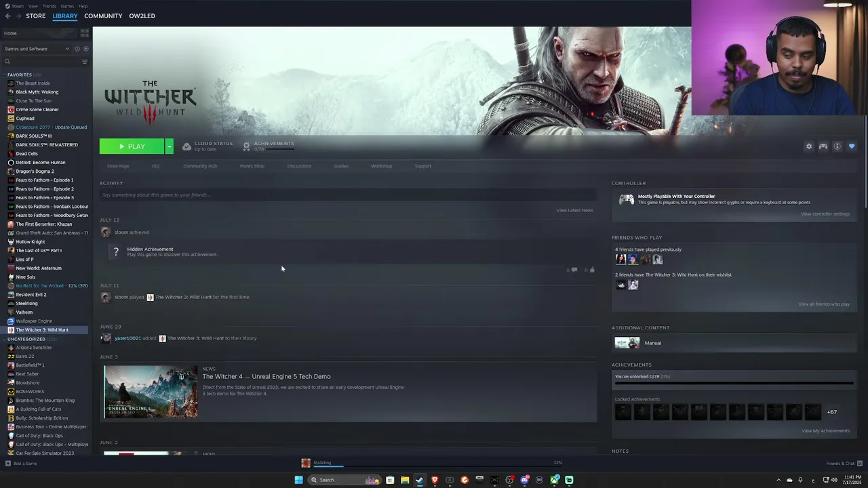Open Steam from the Windows taskbar

click(420, 480)
